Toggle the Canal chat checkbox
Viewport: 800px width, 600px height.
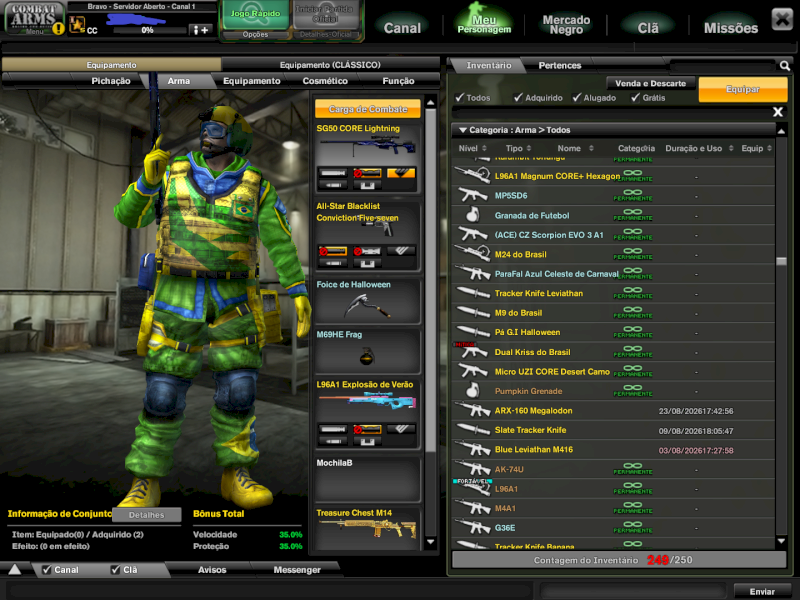pos(47,569)
